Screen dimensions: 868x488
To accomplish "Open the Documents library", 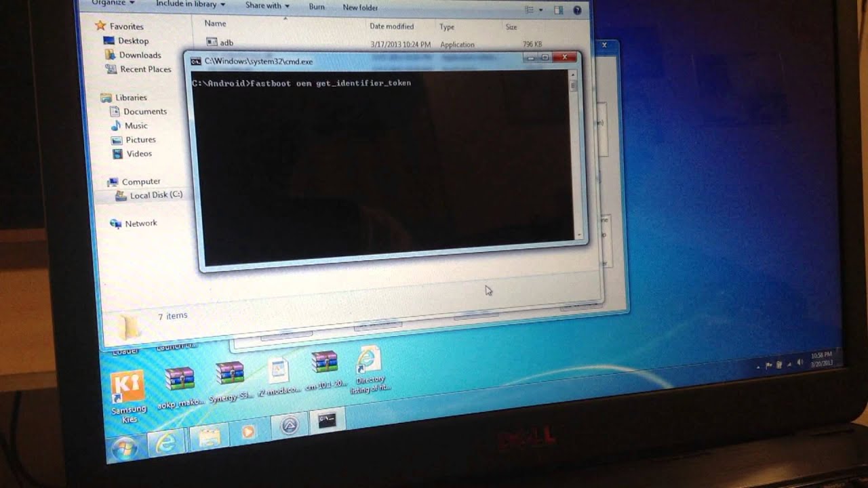I will tap(138, 111).
